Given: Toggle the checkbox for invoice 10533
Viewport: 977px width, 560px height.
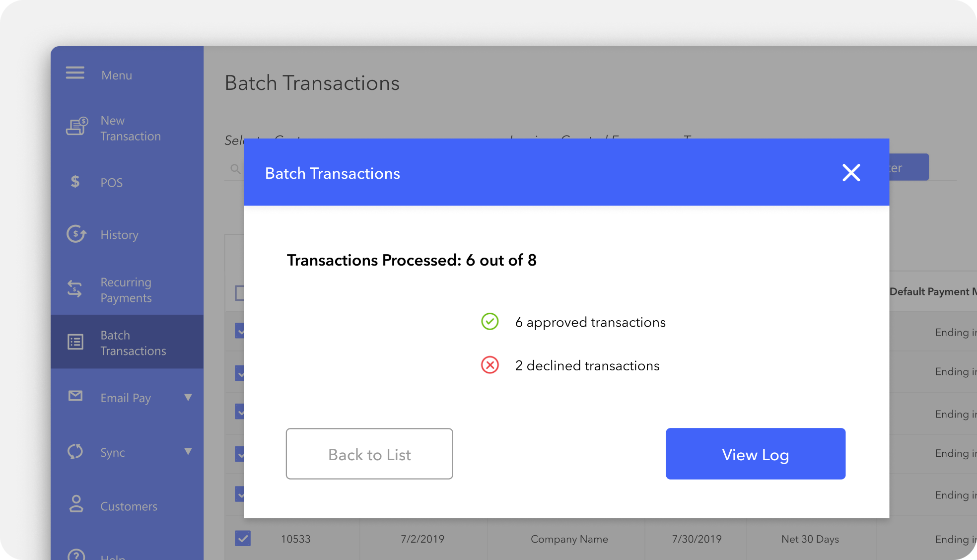Looking at the screenshot, I should 243,538.
